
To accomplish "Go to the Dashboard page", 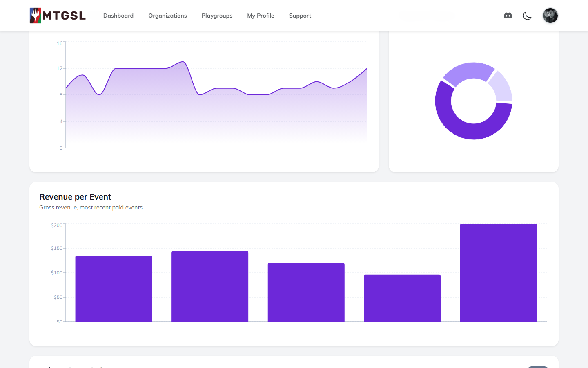I will tap(118, 16).
